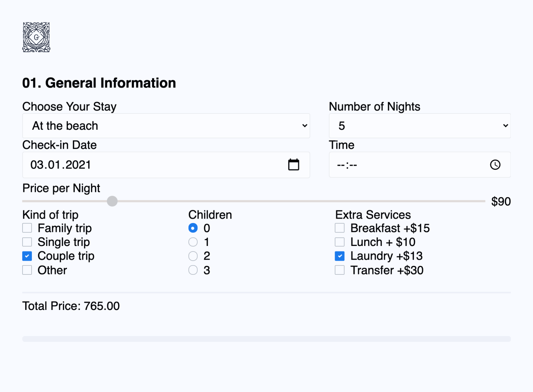Open the calendar picker icon
This screenshot has width=533, height=392.
[x=294, y=165]
